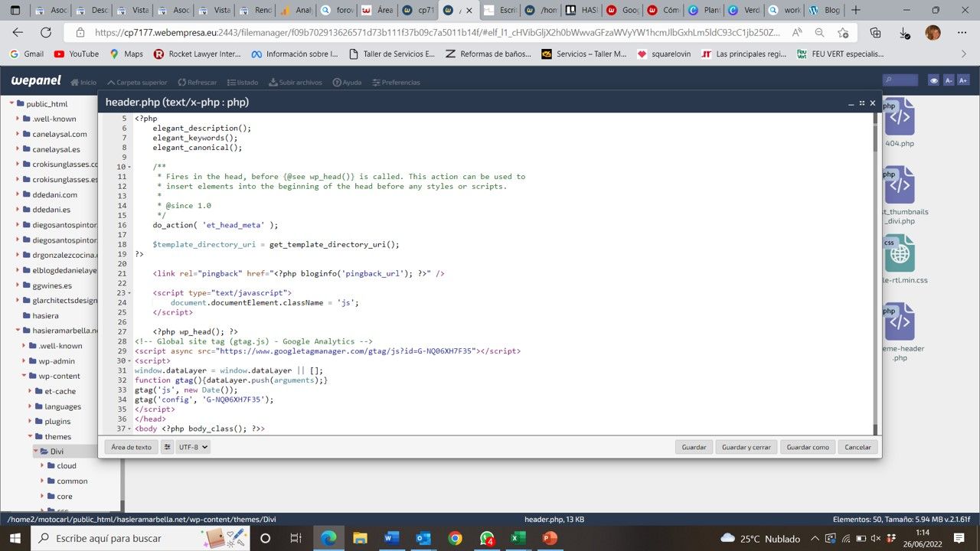
Task: Open the theme-header.php file icon
Action: point(899,322)
